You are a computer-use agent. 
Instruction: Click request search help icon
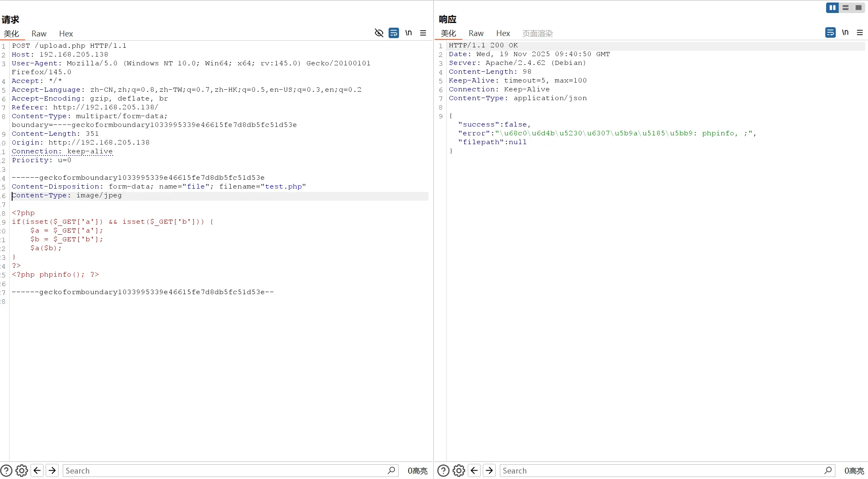point(6,471)
